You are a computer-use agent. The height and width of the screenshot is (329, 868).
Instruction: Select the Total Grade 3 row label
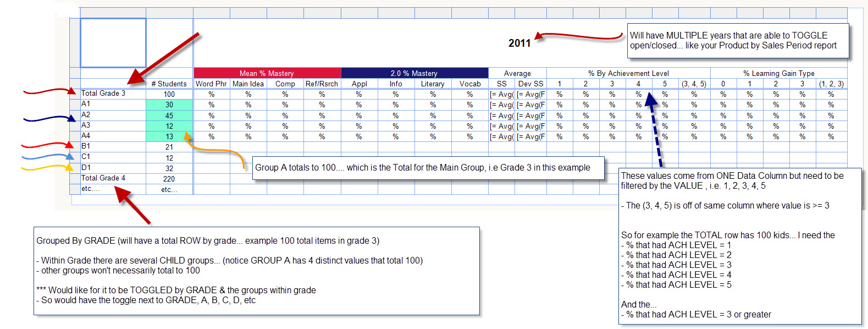(113, 94)
